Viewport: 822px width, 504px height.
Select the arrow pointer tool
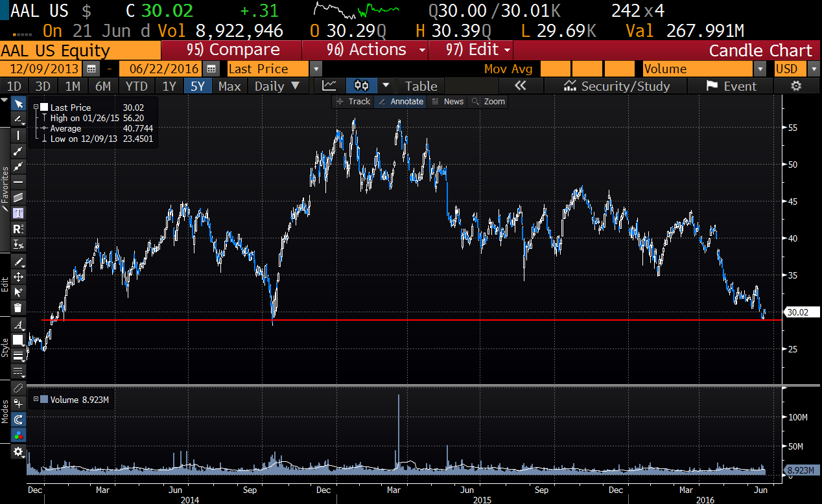click(18, 104)
